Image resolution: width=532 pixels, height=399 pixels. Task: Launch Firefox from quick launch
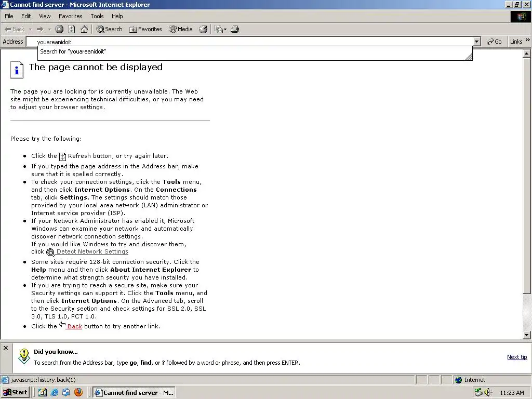point(78,393)
